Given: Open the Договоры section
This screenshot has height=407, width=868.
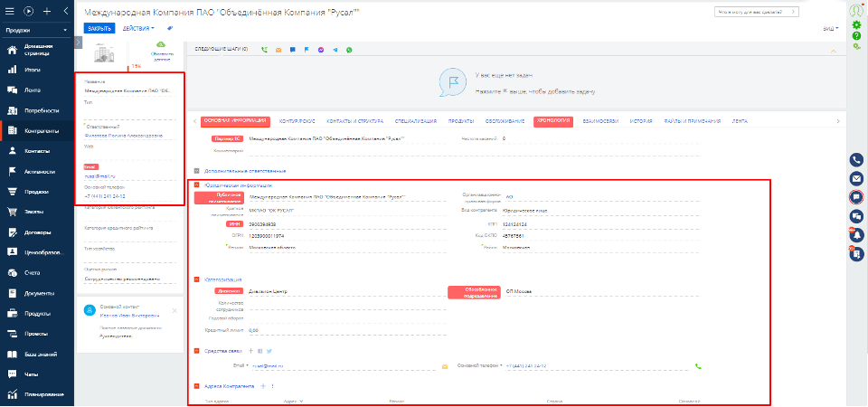Looking at the screenshot, I should [38, 232].
